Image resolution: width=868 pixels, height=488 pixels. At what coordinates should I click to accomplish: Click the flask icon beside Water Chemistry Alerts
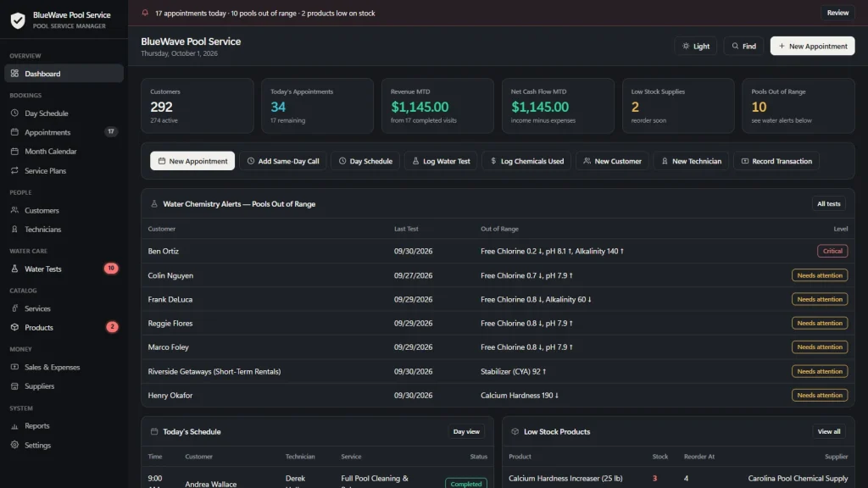tap(154, 203)
